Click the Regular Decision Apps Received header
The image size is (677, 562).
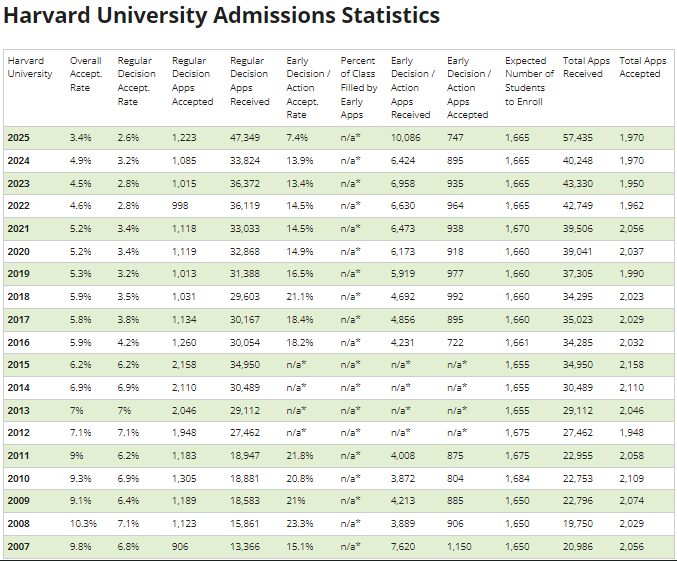[x=249, y=81]
